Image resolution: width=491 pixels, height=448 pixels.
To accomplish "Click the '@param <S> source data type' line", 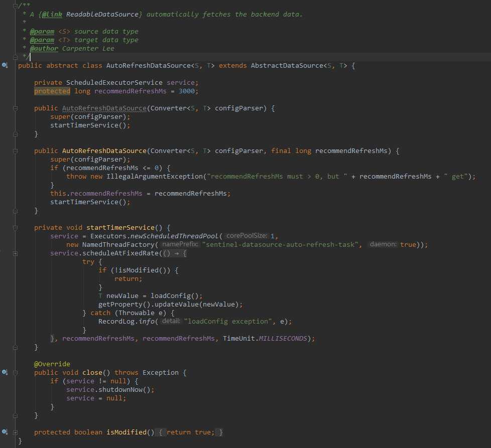I will click(84, 32).
